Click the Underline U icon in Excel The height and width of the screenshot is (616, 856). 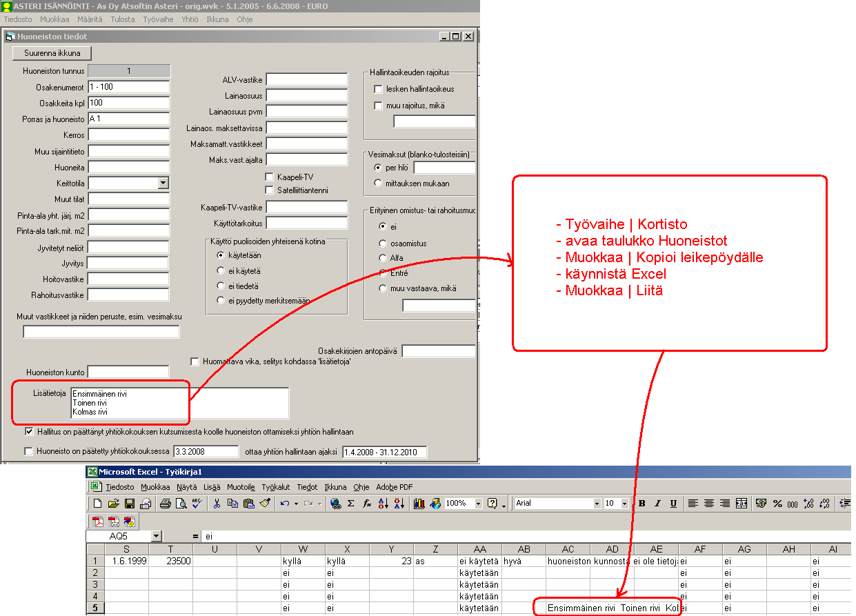click(x=673, y=504)
